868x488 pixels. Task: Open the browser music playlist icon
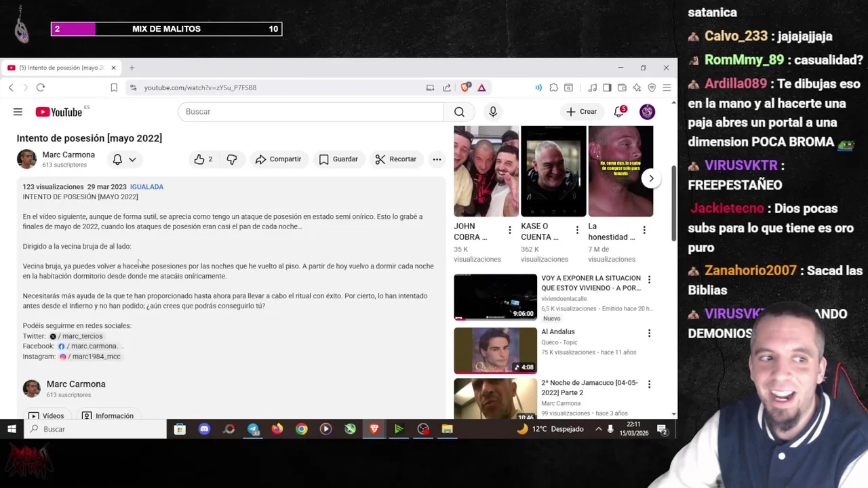[x=592, y=87]
